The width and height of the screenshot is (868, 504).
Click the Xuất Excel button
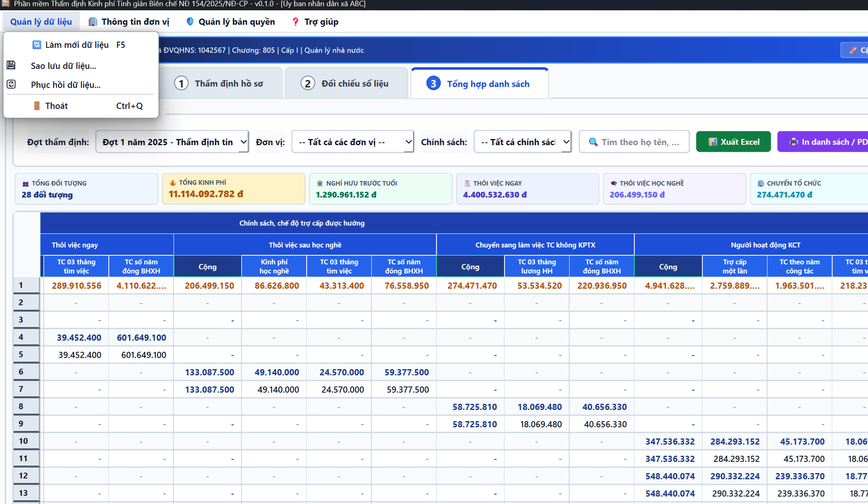[x=733, y=142]
